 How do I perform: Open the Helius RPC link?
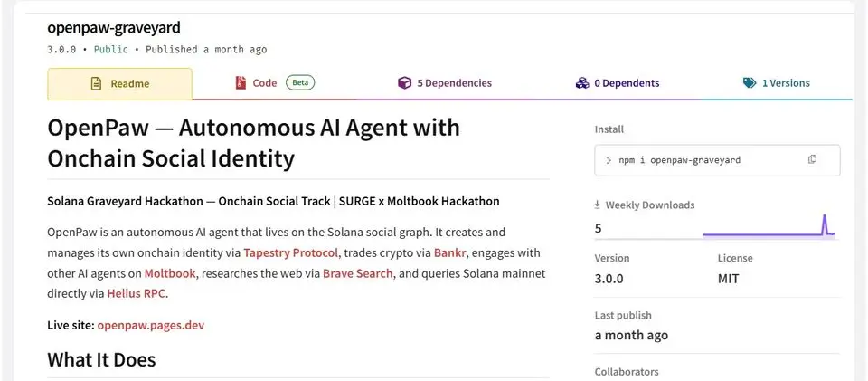point(137,293)
